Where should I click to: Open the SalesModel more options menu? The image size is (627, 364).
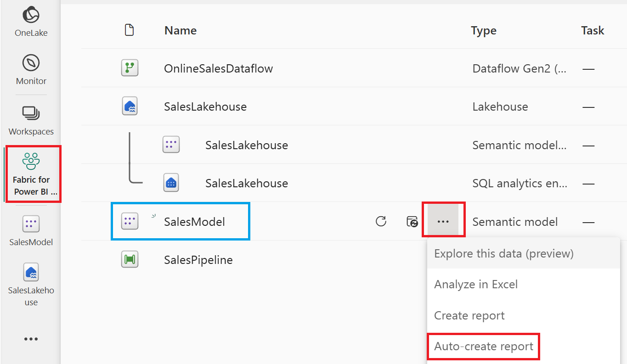[443, 221]
